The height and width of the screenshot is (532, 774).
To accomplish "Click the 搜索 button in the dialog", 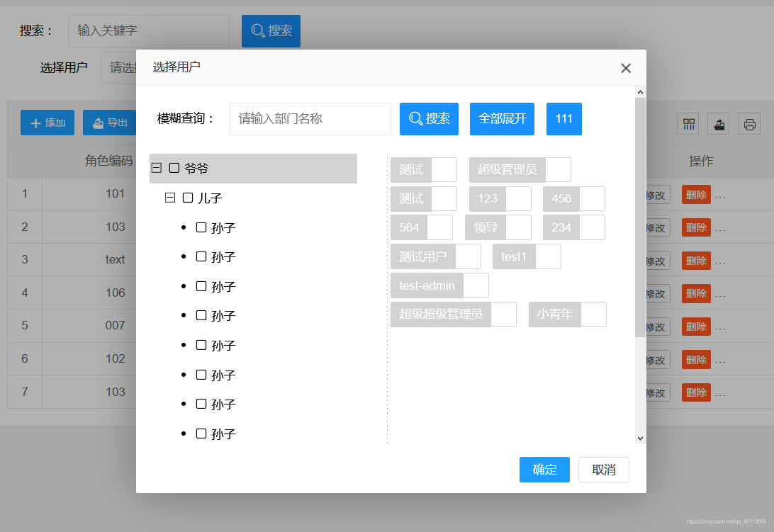I will click(x=429, y=119).
